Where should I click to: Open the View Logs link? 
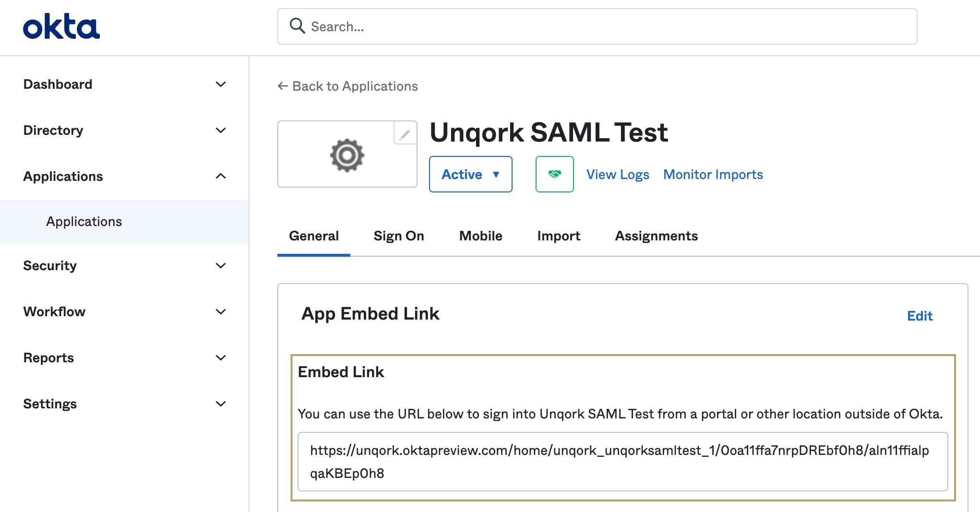pyautogui.click(x=618, y=174)
